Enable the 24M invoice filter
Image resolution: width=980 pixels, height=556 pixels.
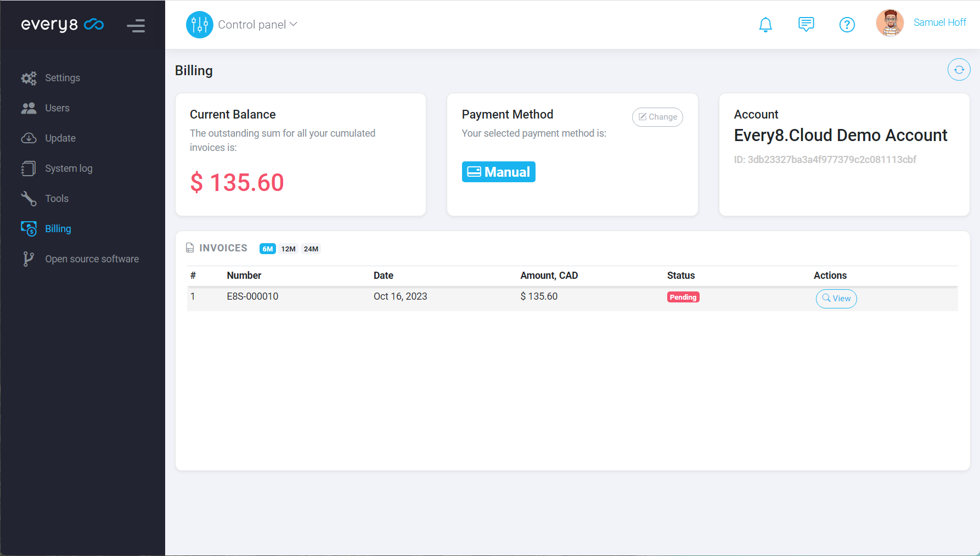(311, 249)
